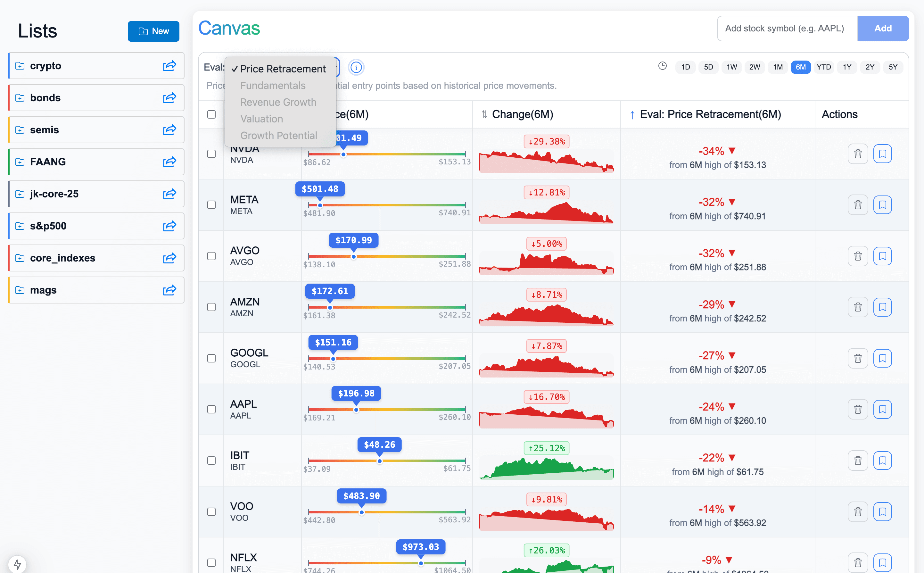Image resolution: width=924 pixels, height=573 pixels.
Task: Delete the IBIT row
Action: pos(858,461)
